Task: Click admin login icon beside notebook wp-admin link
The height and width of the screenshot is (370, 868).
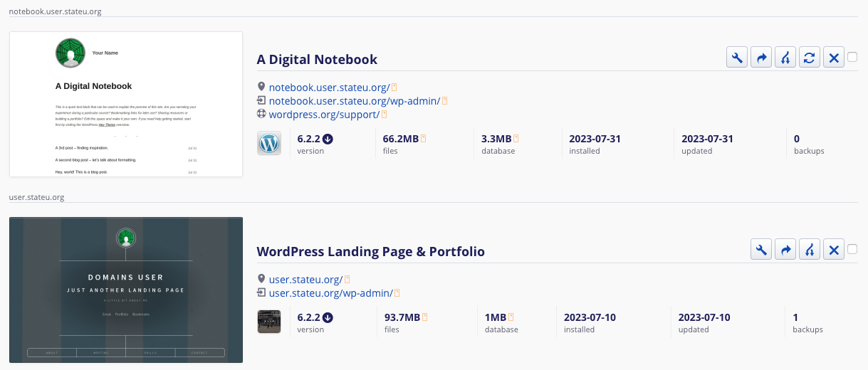Action: (261, 101)
